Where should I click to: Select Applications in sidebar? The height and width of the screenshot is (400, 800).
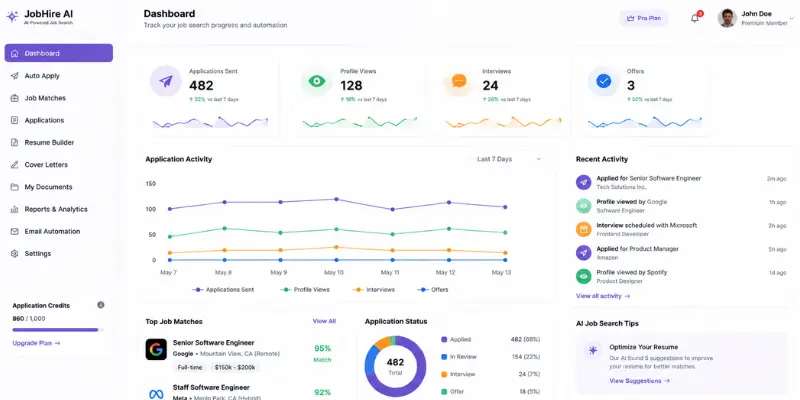59,120
